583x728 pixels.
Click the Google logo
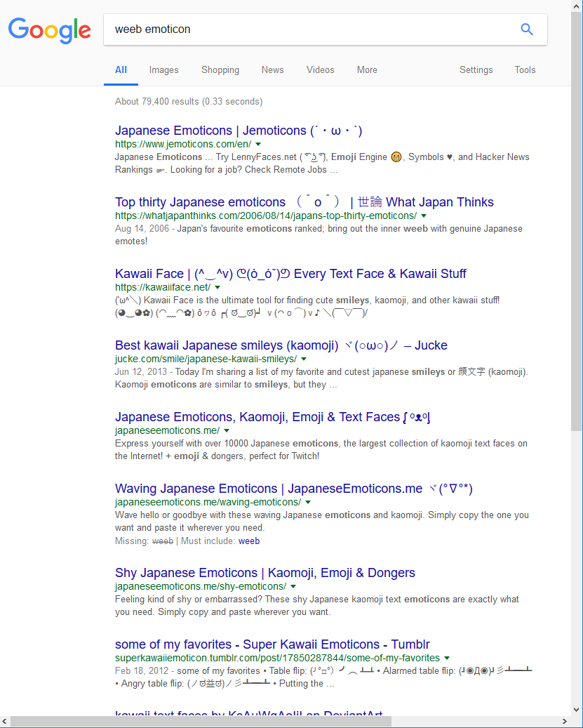[50, 29]
